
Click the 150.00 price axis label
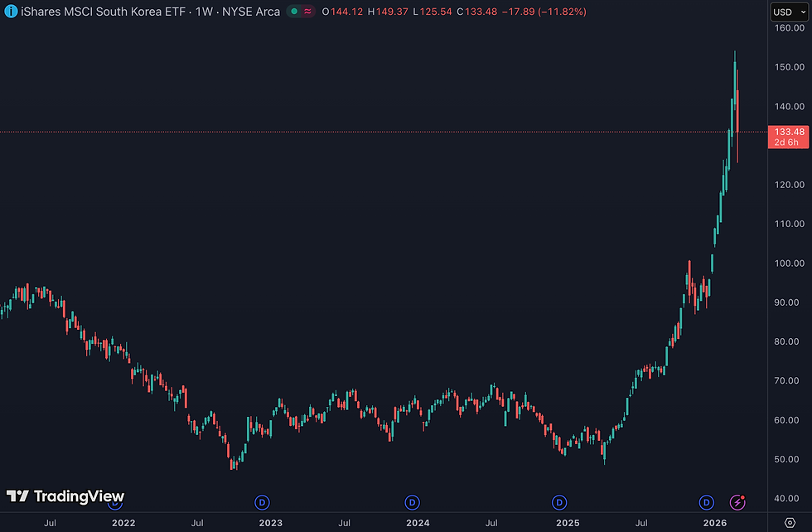coord(789,67)
